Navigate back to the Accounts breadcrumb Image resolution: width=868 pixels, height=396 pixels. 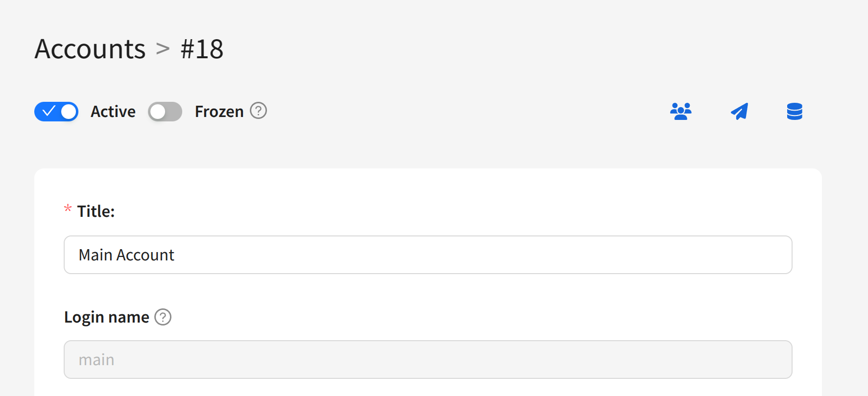click(x=90, y=49)
